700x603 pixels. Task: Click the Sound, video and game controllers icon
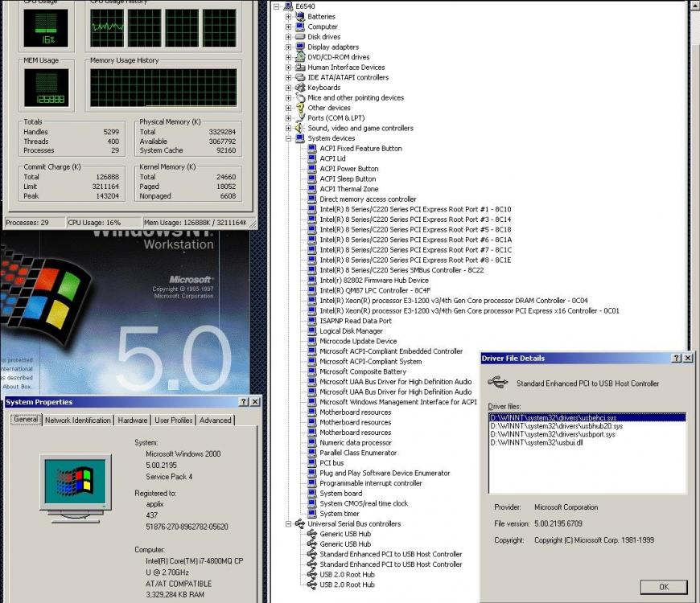click(x=300, y=128)
